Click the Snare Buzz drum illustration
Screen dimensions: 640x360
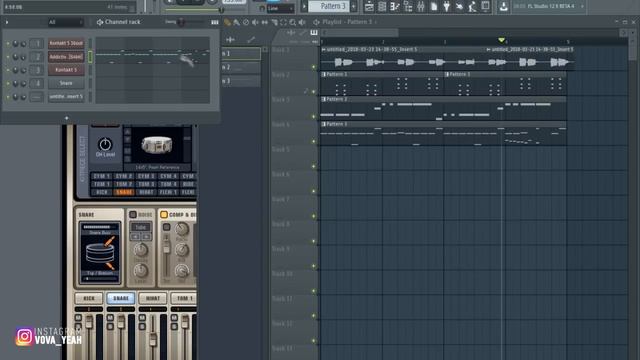point(100,253)
